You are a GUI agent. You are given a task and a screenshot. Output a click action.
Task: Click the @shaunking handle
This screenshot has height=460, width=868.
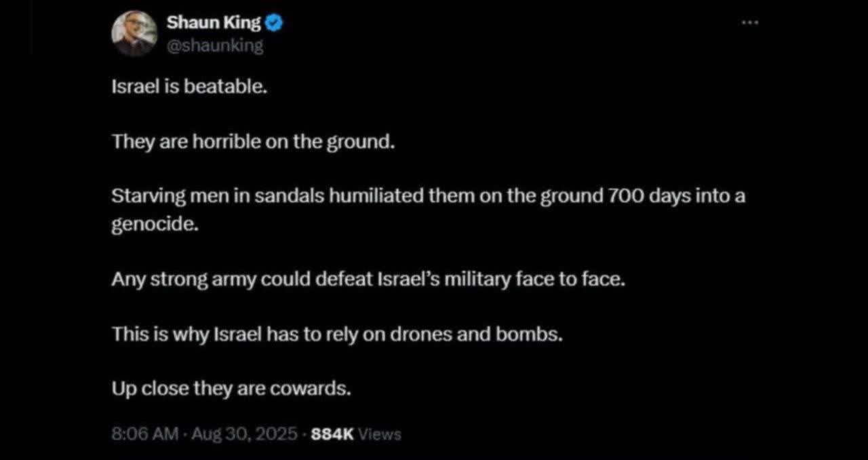point(214,45)
